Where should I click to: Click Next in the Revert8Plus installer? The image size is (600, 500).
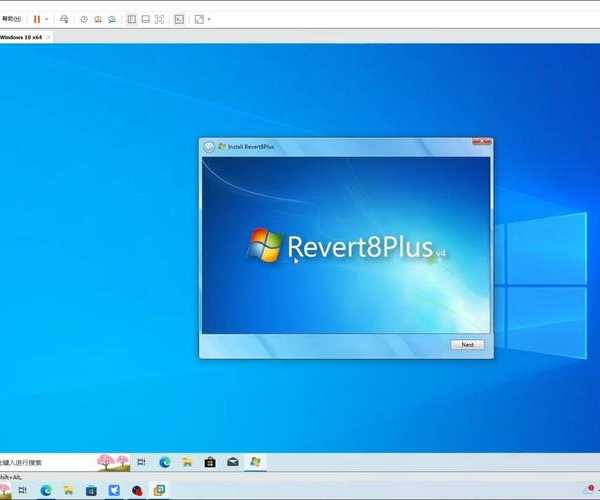[x=467, y=345]
